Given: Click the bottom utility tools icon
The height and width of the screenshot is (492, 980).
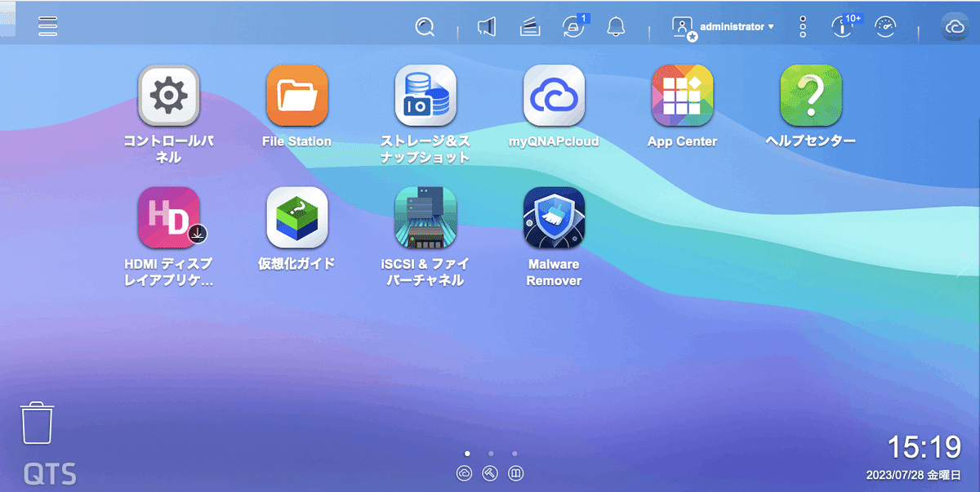Looking at the screenshot, I should [490, 473].
